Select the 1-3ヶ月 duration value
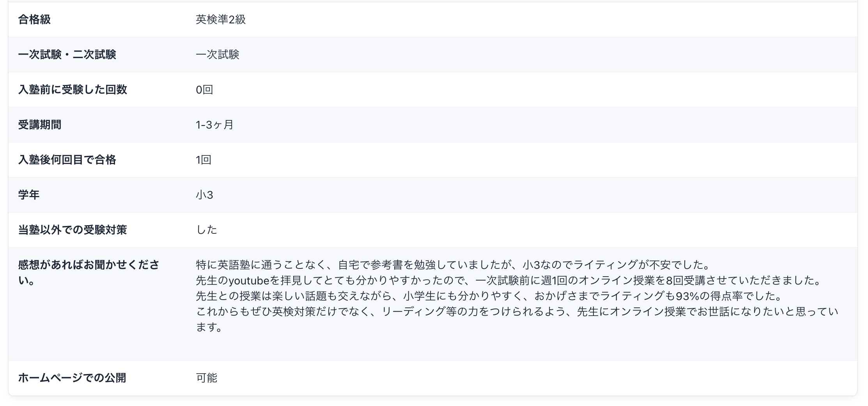This screenshot has height=406, width=868. pos(214,125)
